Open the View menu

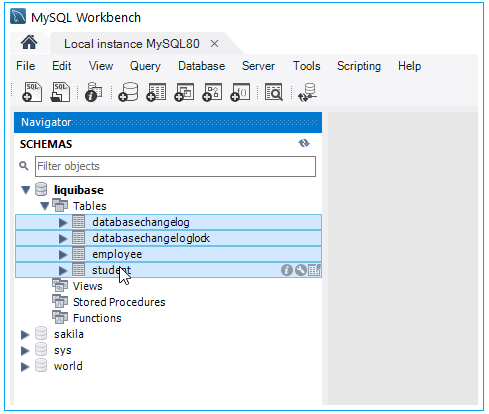[101, 66]
